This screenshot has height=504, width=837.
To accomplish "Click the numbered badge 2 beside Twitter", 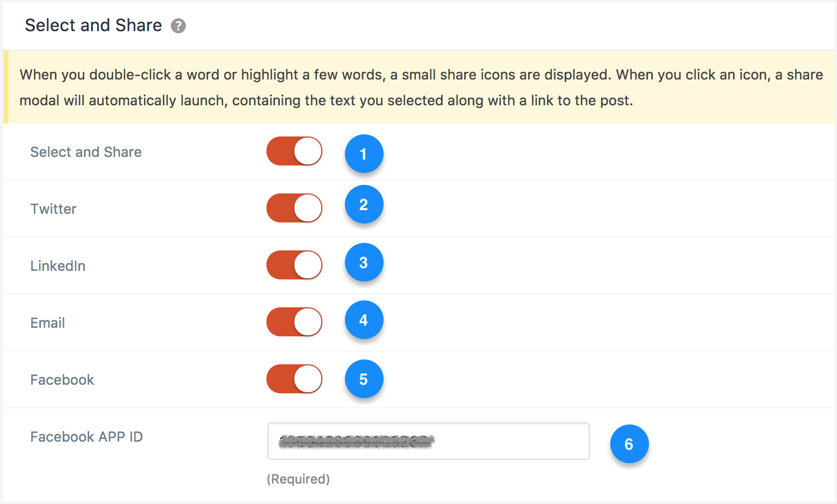I will click(364, 205).
